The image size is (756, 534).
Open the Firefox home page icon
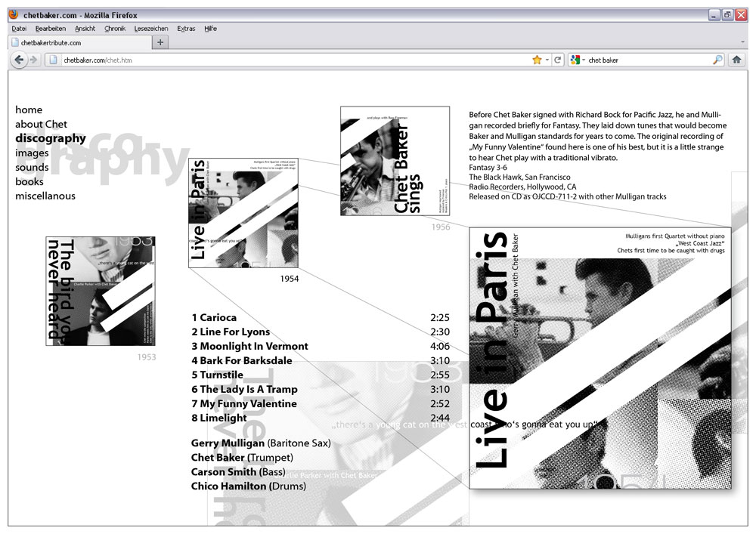coord(736,60)
